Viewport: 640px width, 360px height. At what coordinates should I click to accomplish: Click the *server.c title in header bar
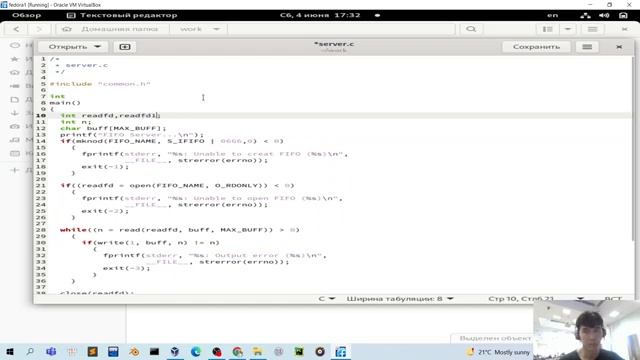[x=334, y=44]
